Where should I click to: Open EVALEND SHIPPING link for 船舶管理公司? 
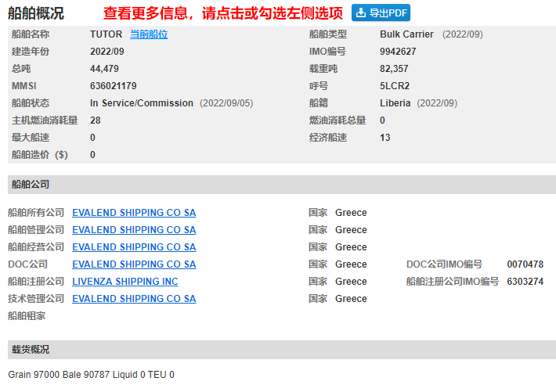point(134,230)
